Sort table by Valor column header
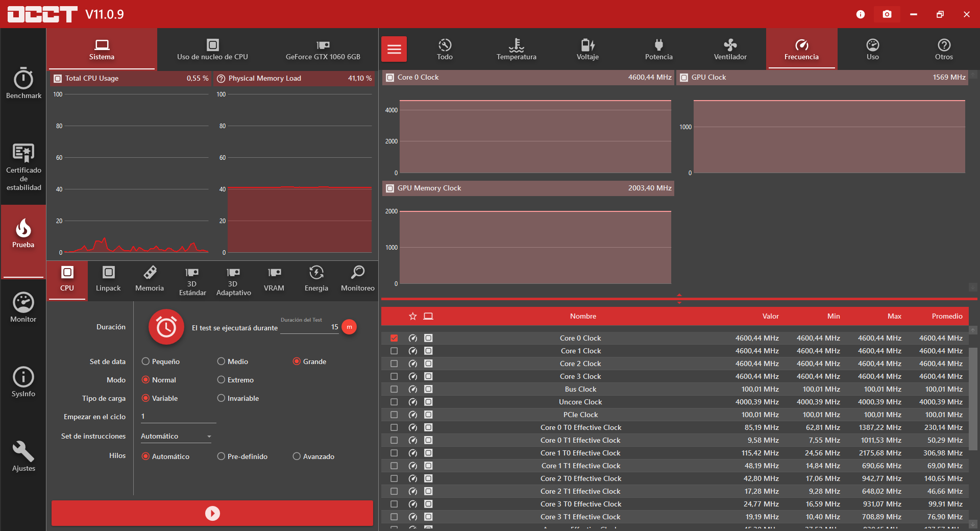 click(x=771, y=316)
